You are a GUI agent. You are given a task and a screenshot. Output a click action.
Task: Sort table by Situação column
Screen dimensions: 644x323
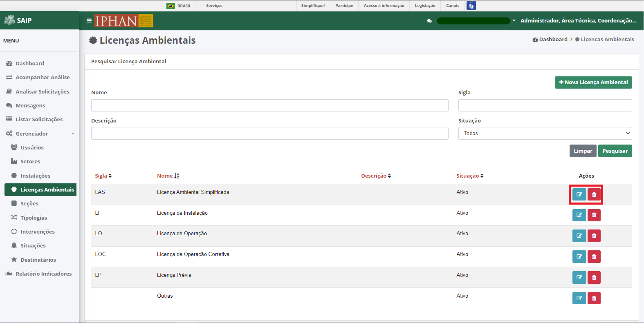(x=470, y=176)
